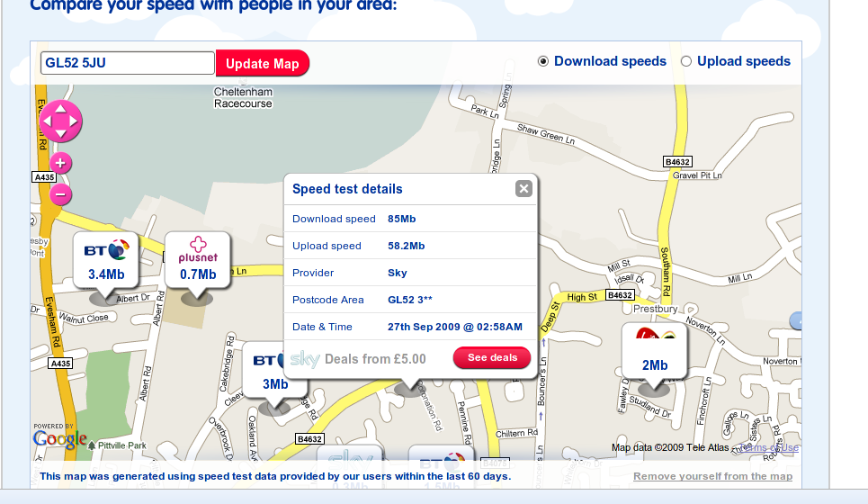Click the Deals from £5.00 text
This screenshot has height=504, width=868.
(375, 359)
